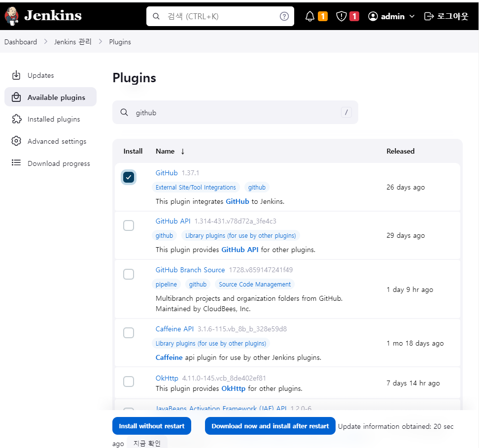Open security warnings shield icon

(x=341, y=16)
